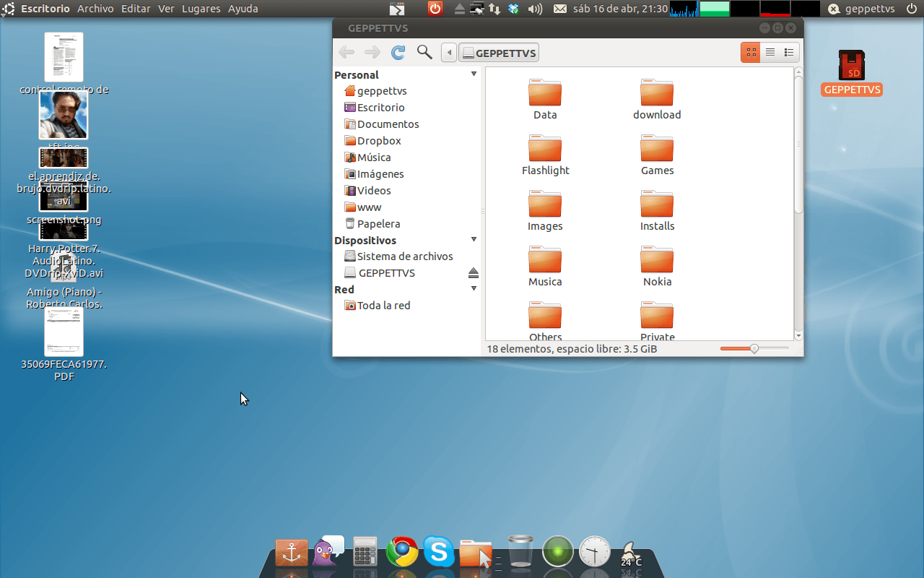Screen dimensions: 924x578
Task: Select GEPPETTVS SD card desktop icon
Action: point(852,73)
